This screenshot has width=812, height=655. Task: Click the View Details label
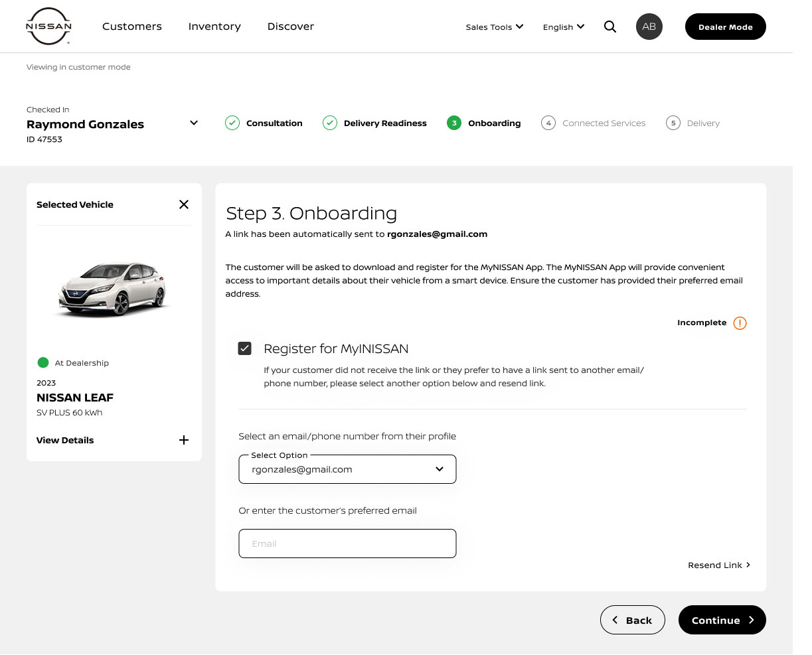pos(65,440)
